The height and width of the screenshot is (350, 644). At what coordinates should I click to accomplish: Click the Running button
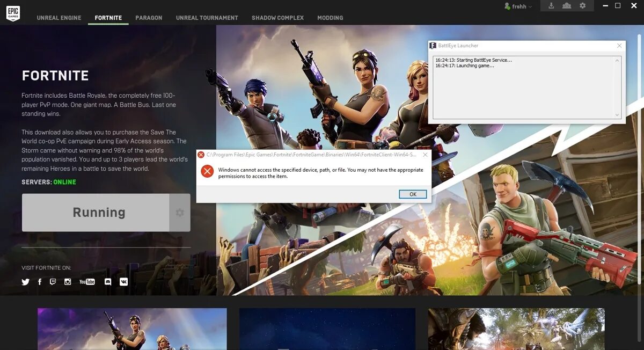click(96, 213)
